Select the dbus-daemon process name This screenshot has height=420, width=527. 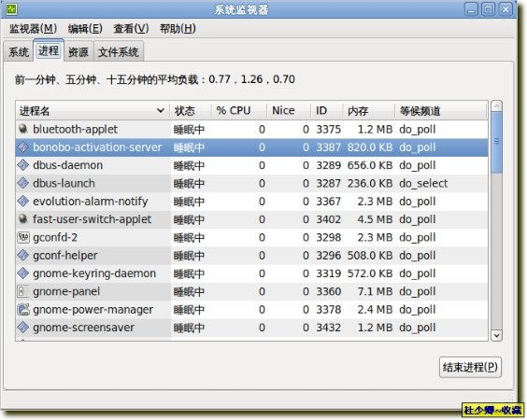(67, 165)
